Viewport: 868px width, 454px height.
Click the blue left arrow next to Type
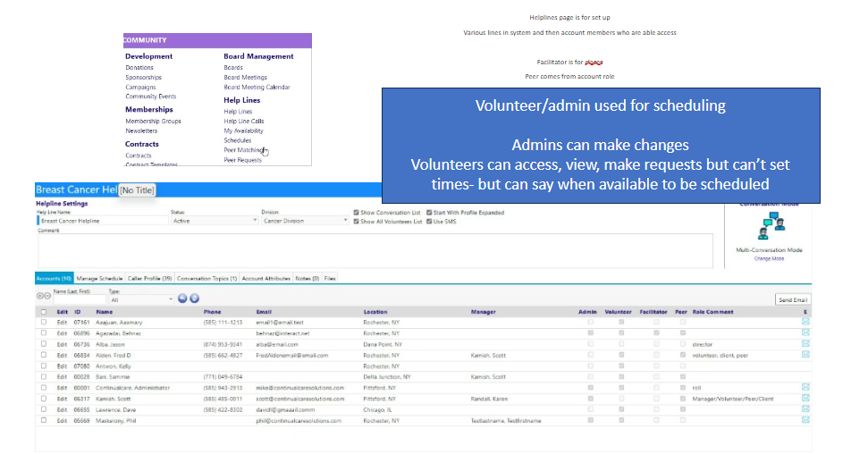[x=182, y=299]
